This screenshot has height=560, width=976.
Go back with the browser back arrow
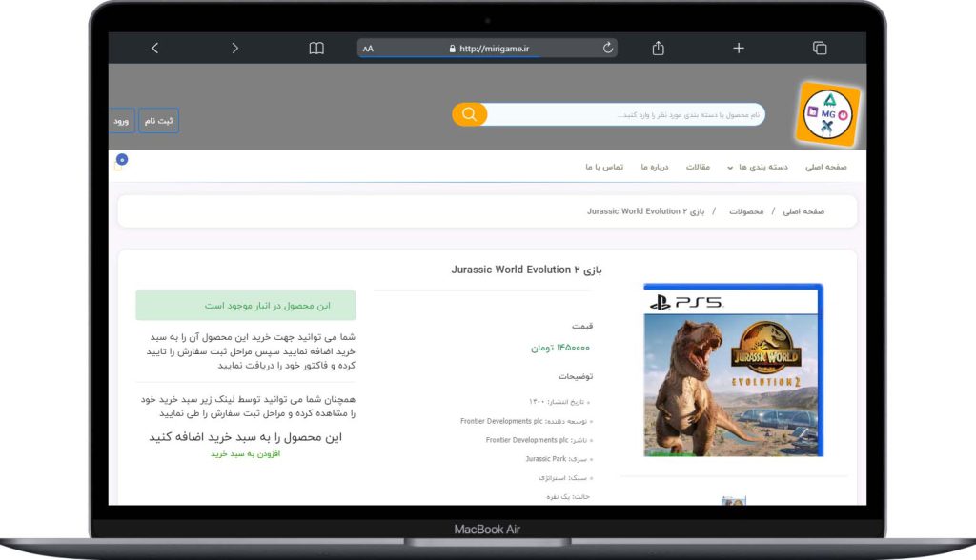click(155, 49)
